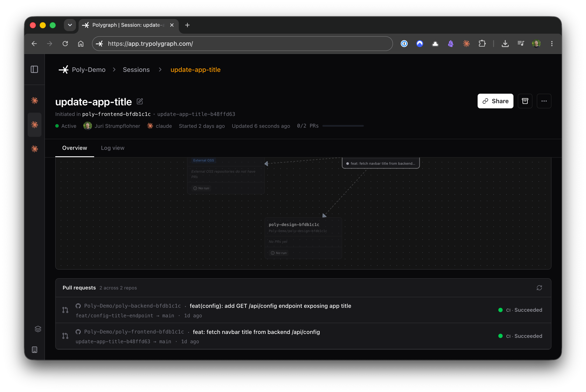Open the third Claude session icon in sidebar
The height and width of the screenshot is (392, 586).
35,149
